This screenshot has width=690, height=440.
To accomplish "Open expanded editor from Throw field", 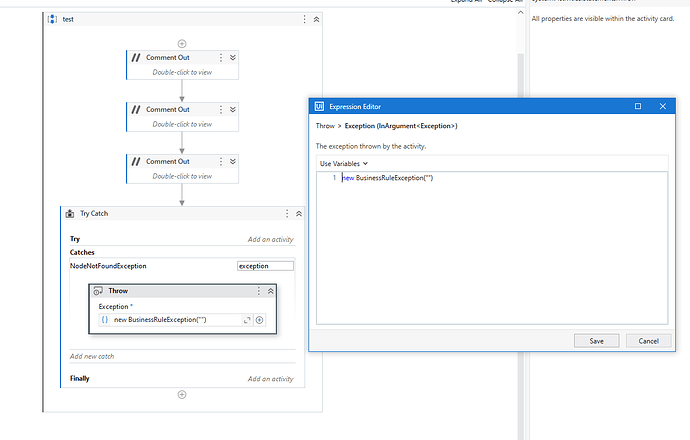I will click(x=247, y=320).
